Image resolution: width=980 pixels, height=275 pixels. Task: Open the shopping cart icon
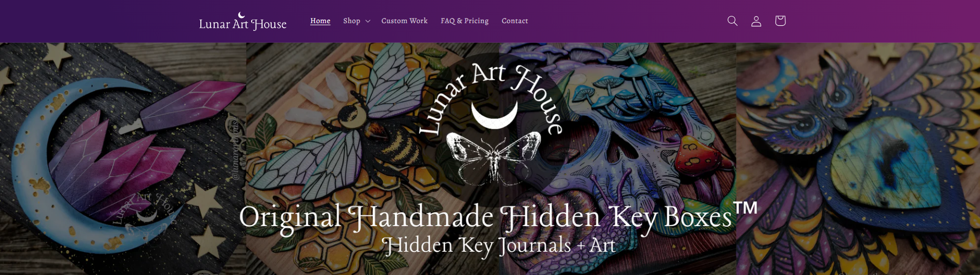click(780, 21)
